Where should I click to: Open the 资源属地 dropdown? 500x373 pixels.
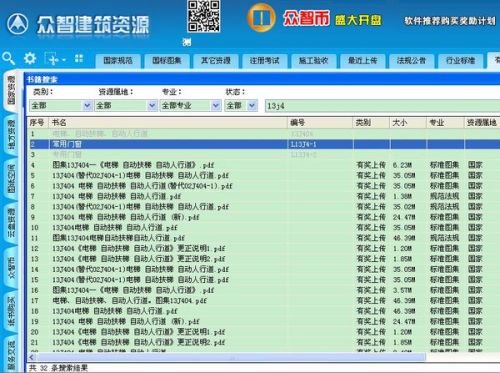click(126, 106)
